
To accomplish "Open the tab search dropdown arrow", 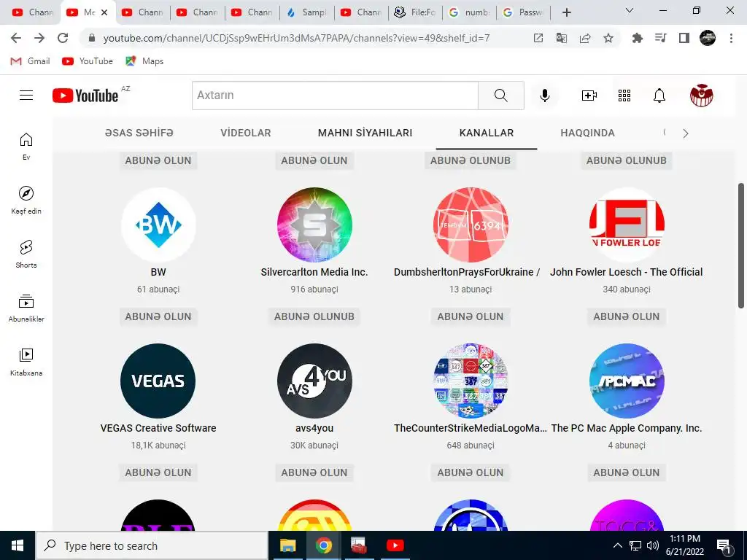I will coord(630,10).
